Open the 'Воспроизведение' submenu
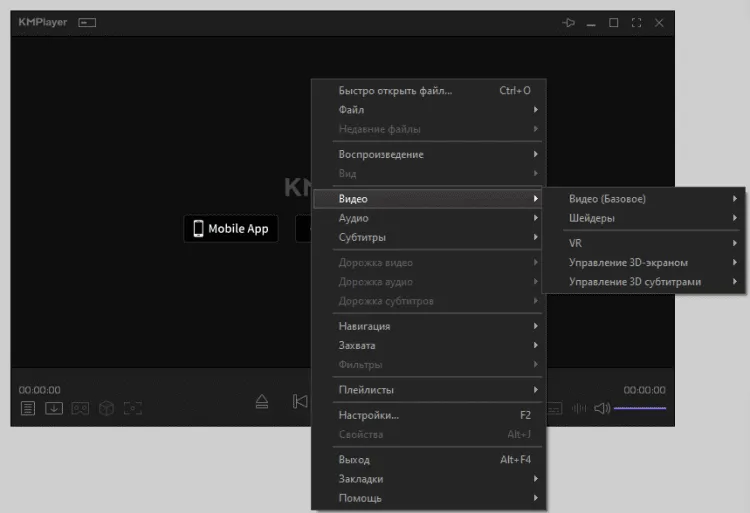750x513 pixels. [x=429, y=154]
